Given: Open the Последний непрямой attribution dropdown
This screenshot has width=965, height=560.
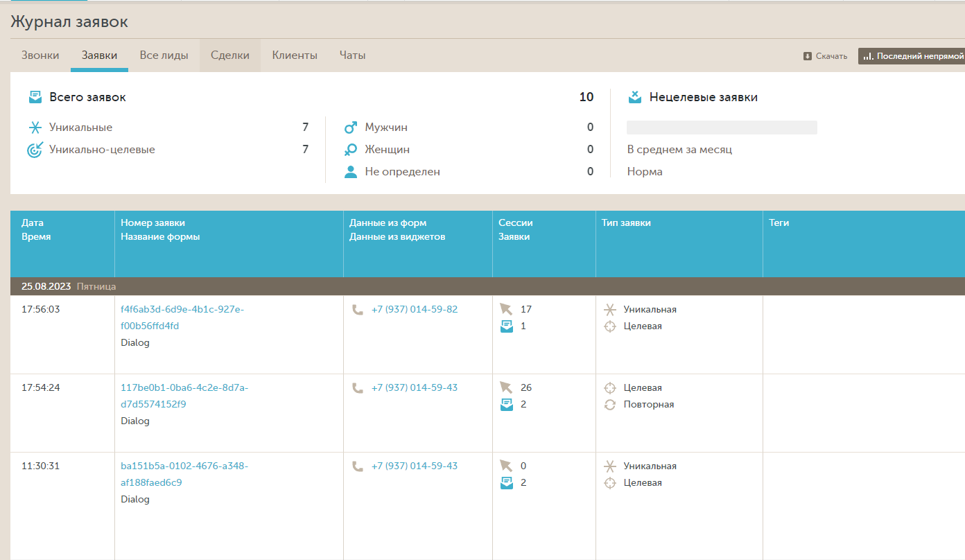Looking at the screenshot, I should point(912,56).
